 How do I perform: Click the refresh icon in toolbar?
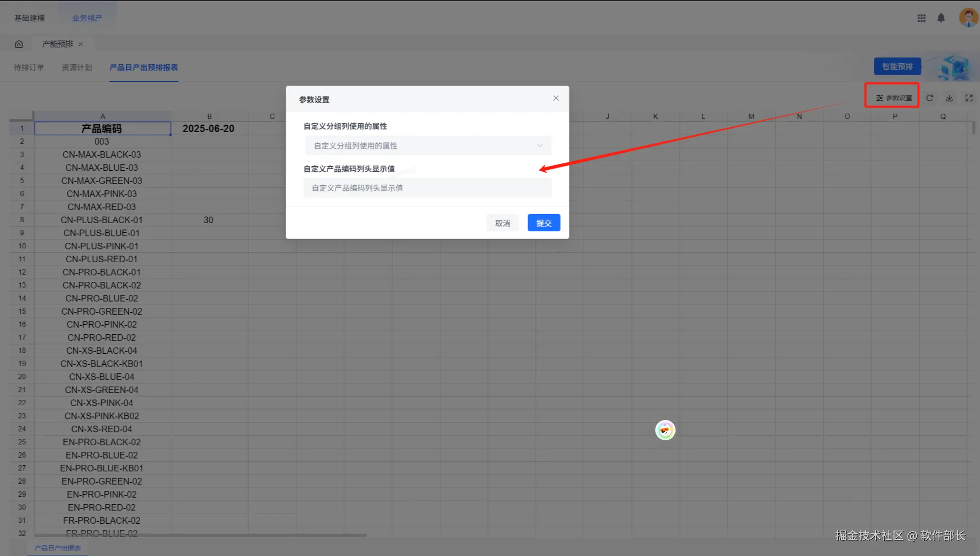[x=929, y=98]
